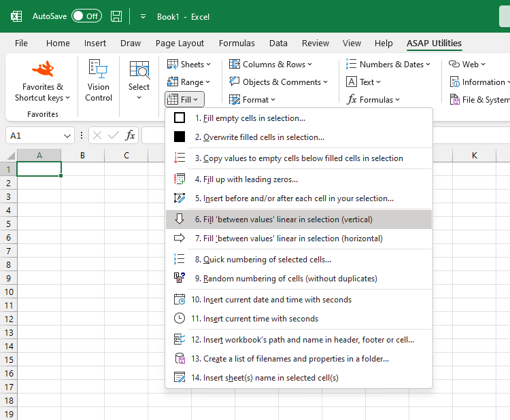Open the Range dropdown menu

(x=188, y=82)
